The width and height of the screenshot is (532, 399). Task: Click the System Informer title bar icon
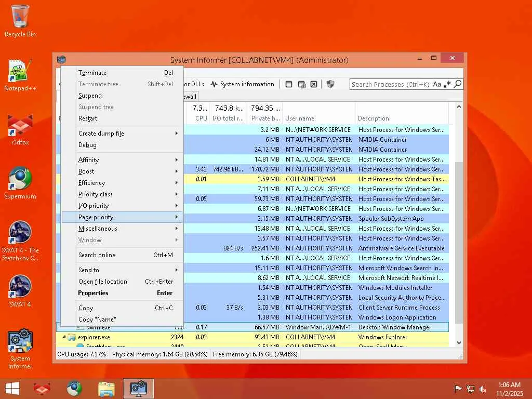[61, 60]
